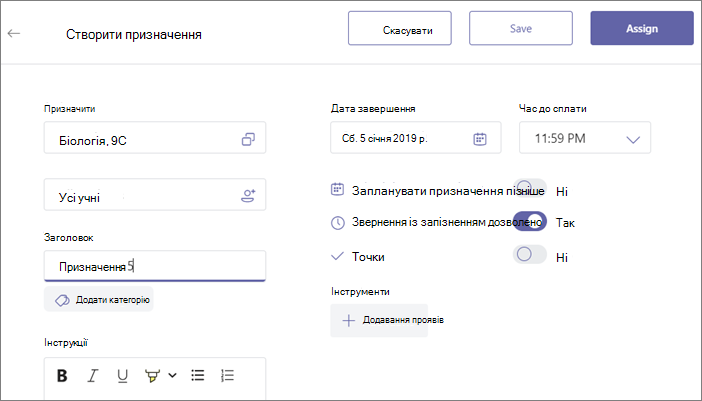Apply italic formatting in instructions
This screenshot has width=702, height=401.
point(93,375)
